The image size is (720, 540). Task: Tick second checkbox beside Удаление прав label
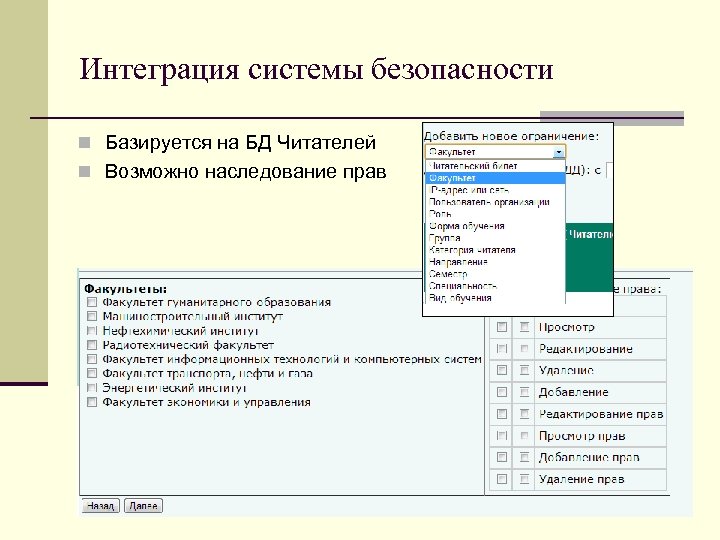[524, 479]
